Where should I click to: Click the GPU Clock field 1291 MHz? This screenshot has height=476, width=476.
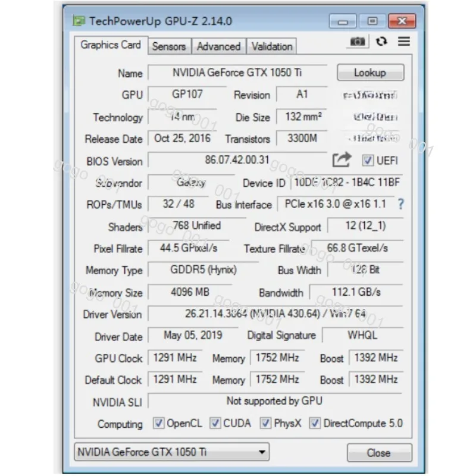click(x=175, y=358)
